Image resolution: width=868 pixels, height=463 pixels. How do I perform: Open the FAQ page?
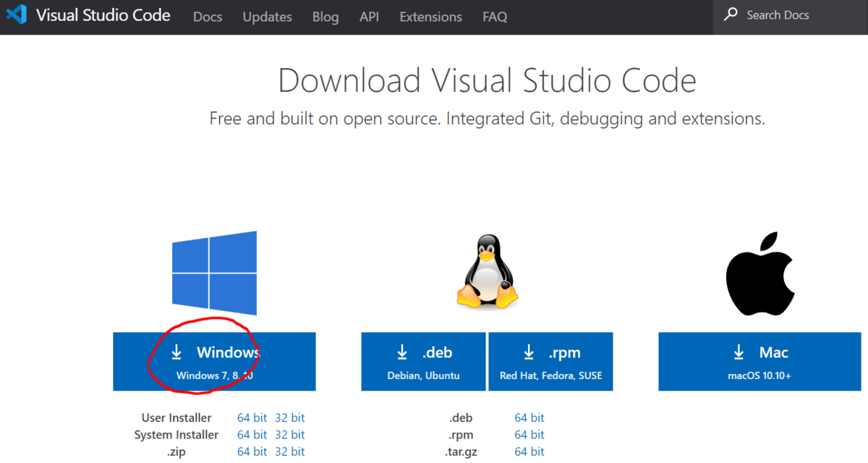pyautogui.click(x=495, y=17)
